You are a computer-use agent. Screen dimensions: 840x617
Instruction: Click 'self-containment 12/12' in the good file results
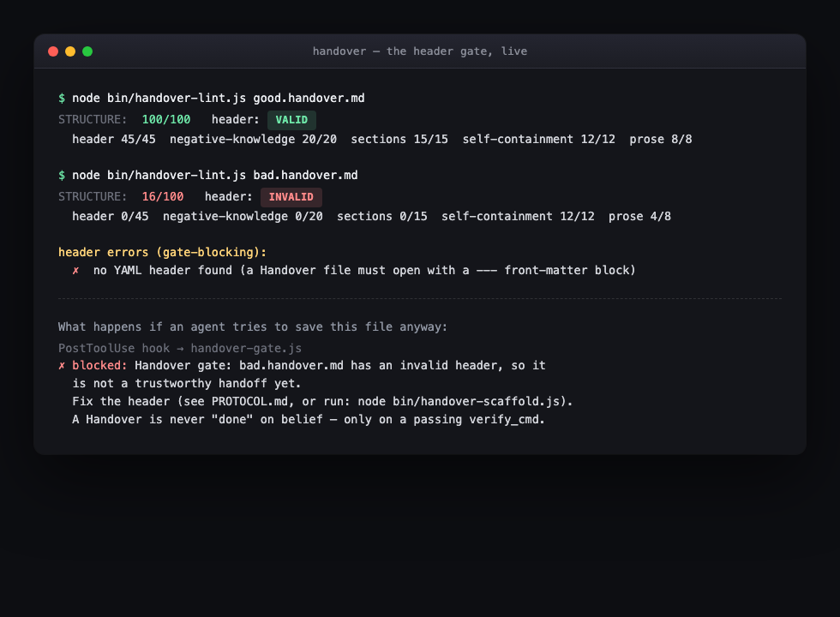click(x=538, y=139)
